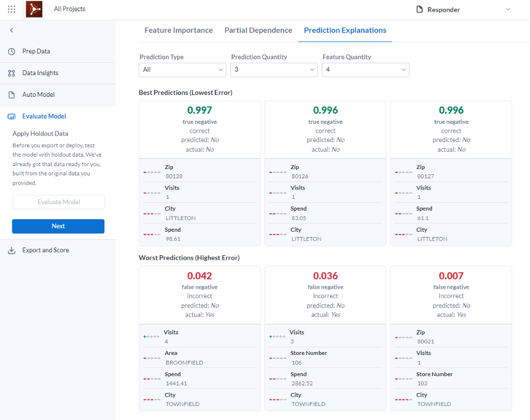Screen dimensions: 530x420
Task: Click the red application logo icon
Action: click(34, 9)
